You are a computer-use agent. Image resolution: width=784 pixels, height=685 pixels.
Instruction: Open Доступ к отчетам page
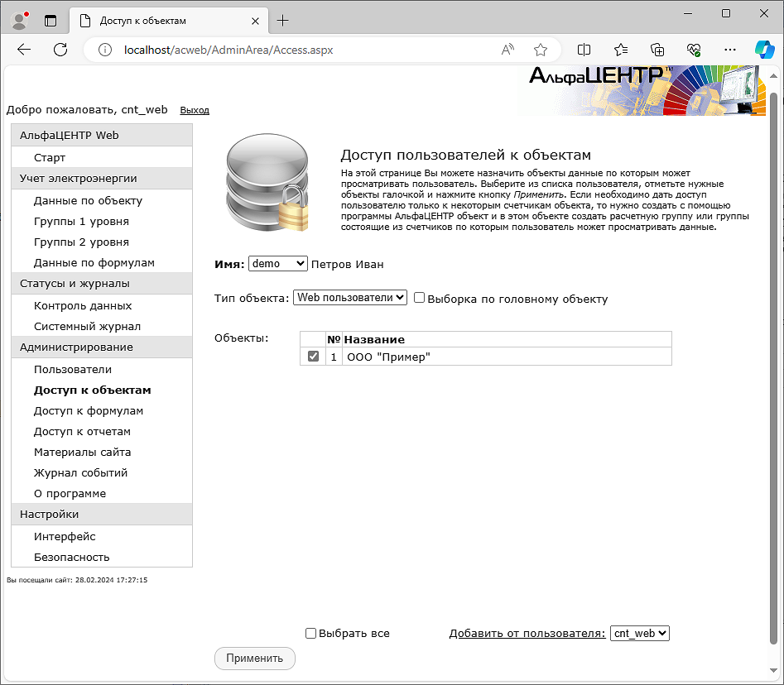[x=83, y=431]
